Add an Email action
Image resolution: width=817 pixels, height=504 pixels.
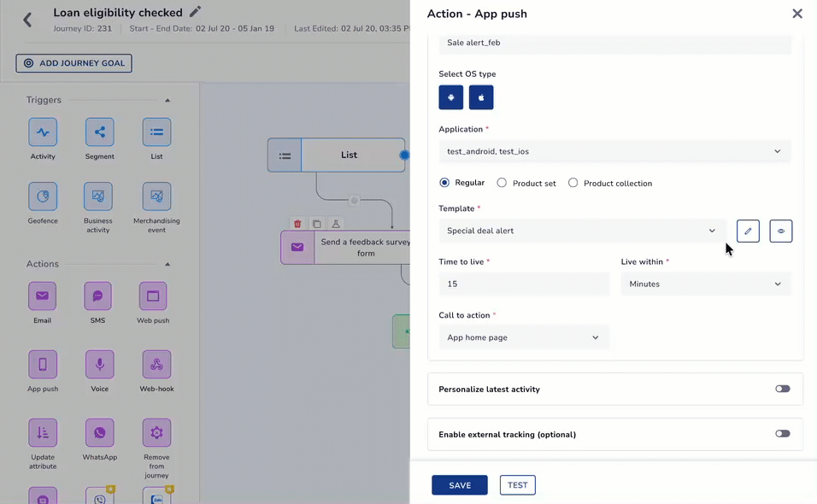[42, 296]
